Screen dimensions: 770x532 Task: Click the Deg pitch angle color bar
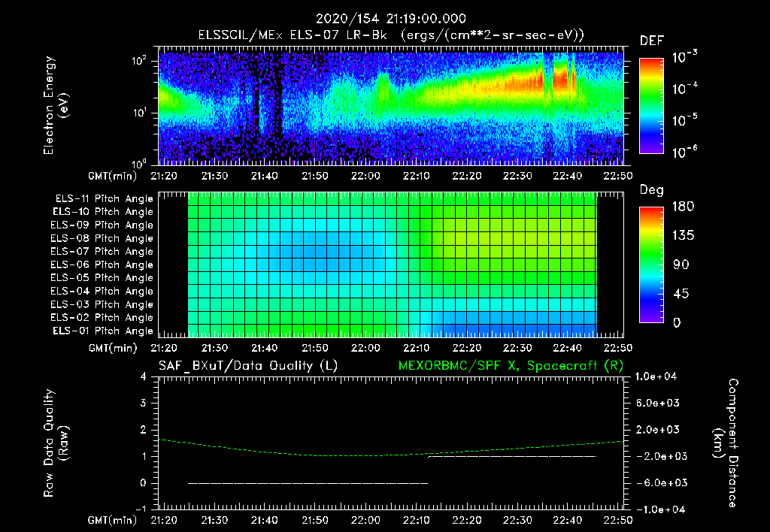pos(652,264)
